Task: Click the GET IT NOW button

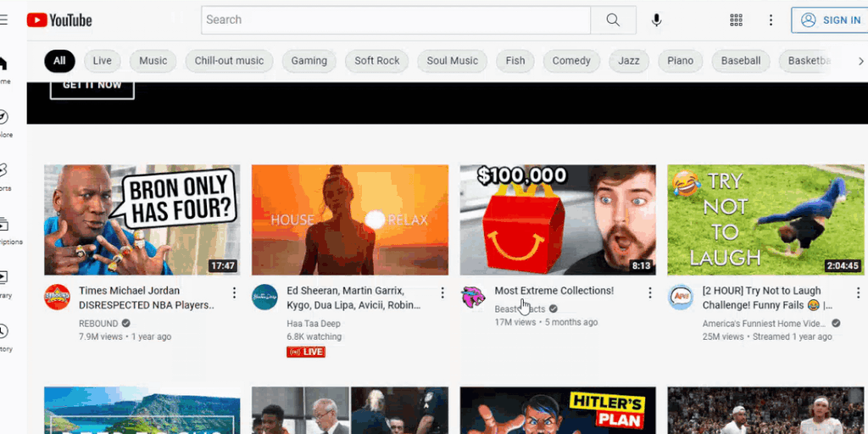Action: click(x=92, y=88)
